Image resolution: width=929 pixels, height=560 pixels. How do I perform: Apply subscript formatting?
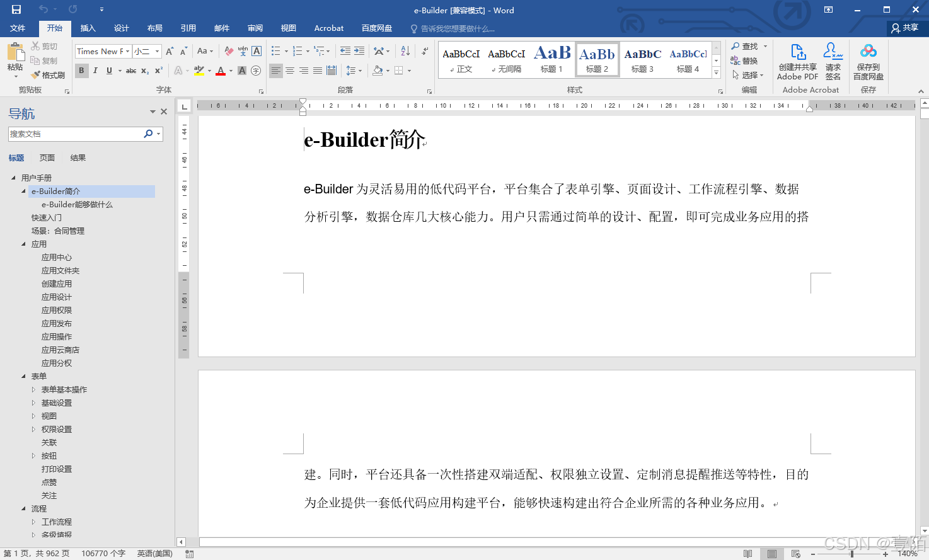point(145,71)
